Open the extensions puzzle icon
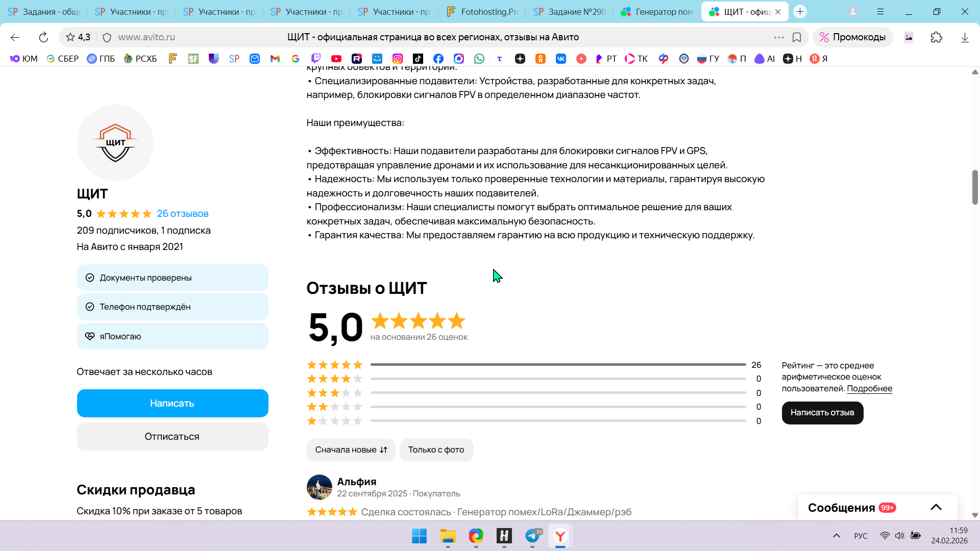Image resolution: width=980 pixels, height=551 pixels. (937, 37)
